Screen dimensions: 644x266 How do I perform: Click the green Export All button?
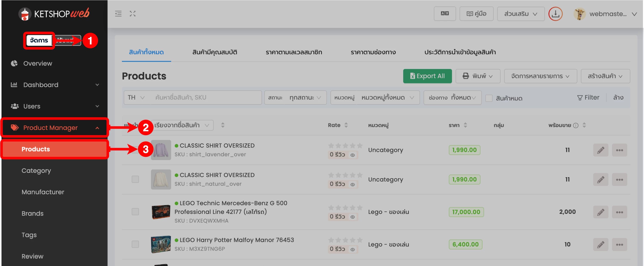point(427,76)
